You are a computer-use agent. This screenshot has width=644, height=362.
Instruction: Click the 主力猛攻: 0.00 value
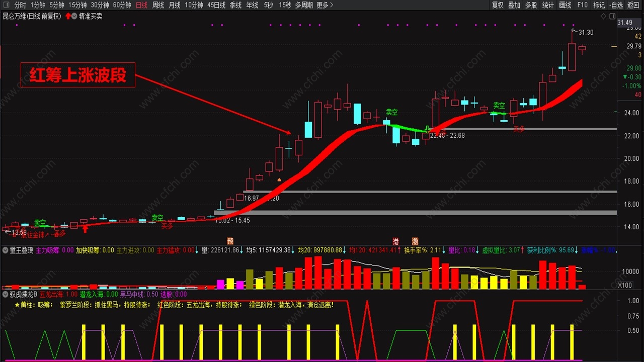(x=176, y=250)
